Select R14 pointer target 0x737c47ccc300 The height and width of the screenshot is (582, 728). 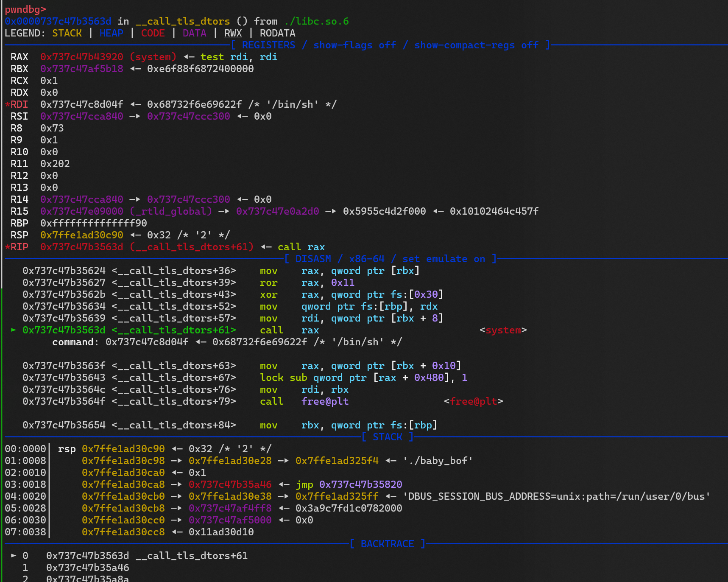coord(188,199)
